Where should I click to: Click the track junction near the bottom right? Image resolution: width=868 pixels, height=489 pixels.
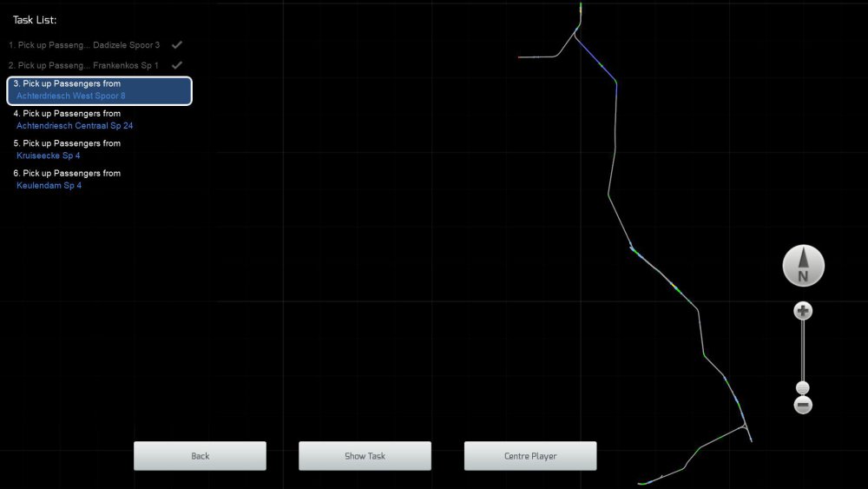(745, 426)
